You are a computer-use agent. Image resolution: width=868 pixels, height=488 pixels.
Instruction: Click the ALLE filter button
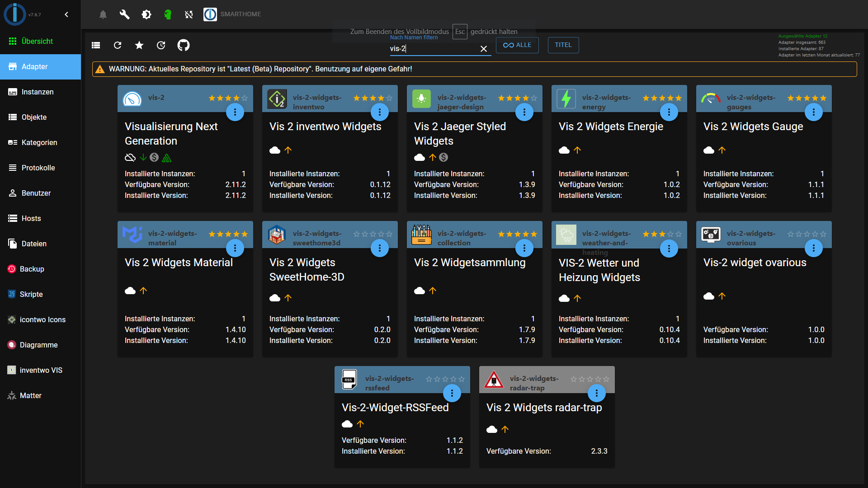pyautogui.click(x=517, y=45)
